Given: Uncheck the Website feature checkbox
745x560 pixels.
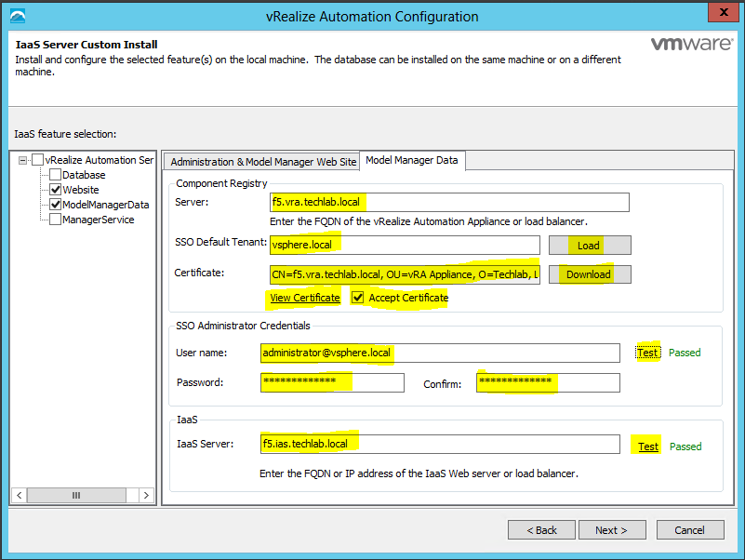Looking at the screenshot, I should [x=55, y=190].
